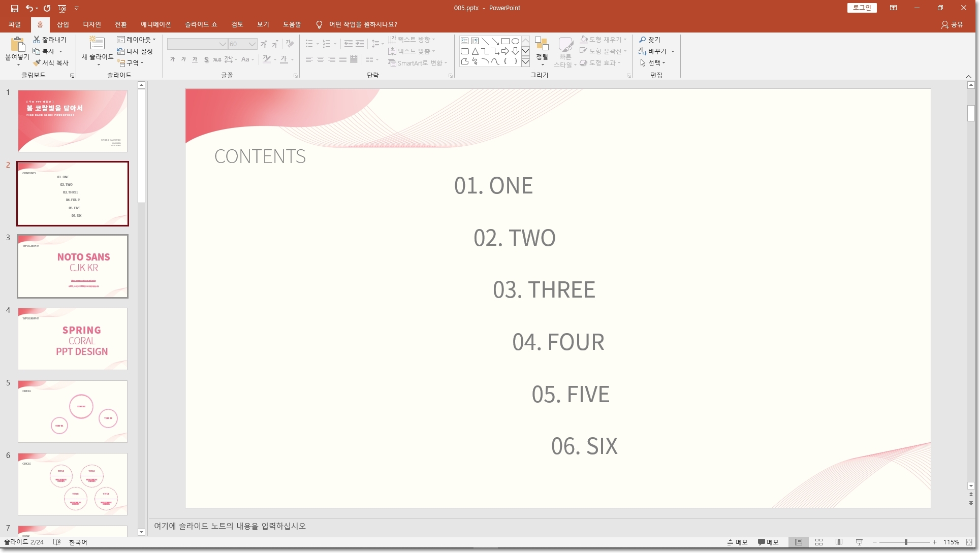Open the Design (디자인) tab
Viewport: 980px width, 553px height.
[x=92, y=24]
